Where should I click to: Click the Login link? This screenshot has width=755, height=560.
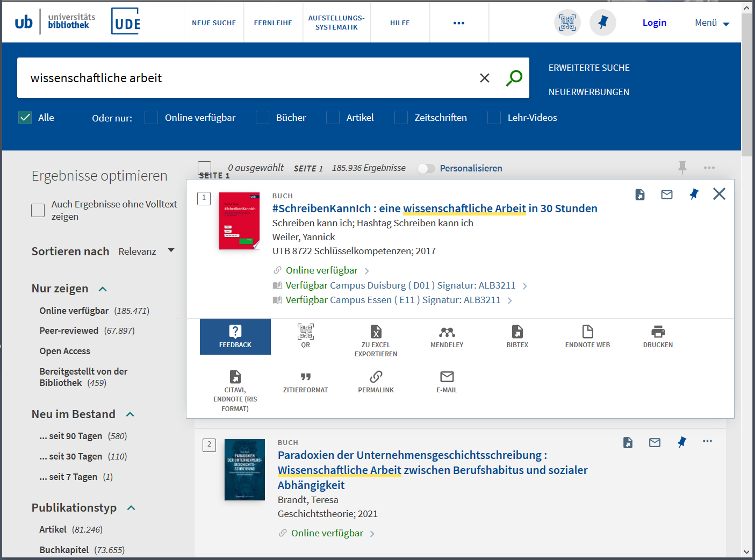tap(654, 23)
